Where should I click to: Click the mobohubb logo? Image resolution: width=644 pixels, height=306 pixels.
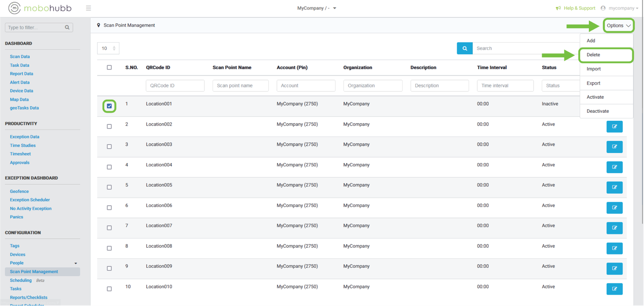pos(40,8)
